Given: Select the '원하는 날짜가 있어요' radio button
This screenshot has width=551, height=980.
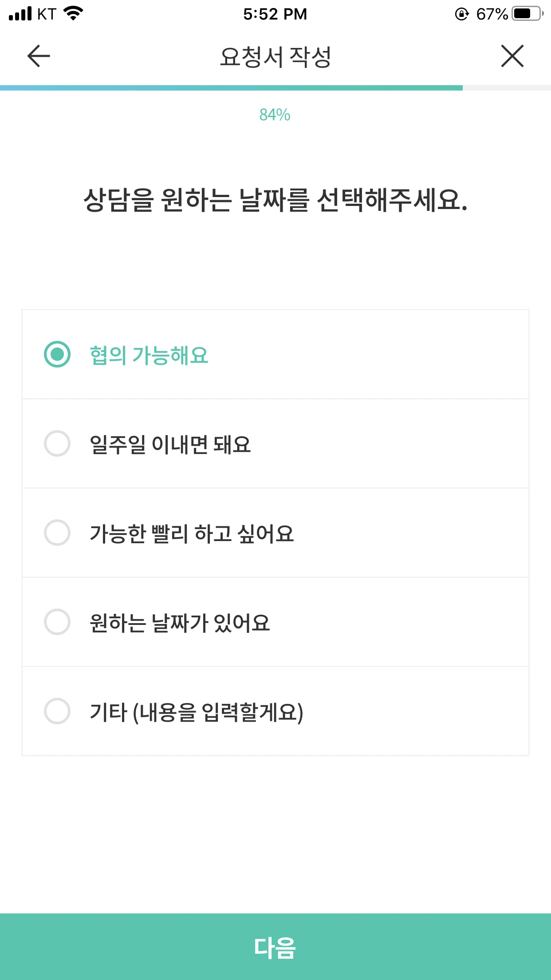Looking at the screenshot, I should 57,622.
